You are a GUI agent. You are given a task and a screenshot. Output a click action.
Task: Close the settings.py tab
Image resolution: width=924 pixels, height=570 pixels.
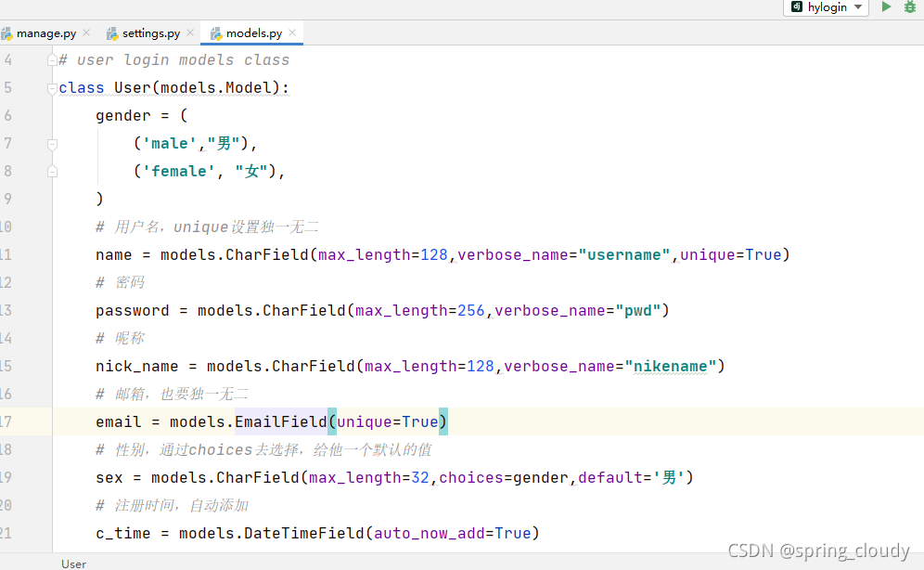coord(190,33)
